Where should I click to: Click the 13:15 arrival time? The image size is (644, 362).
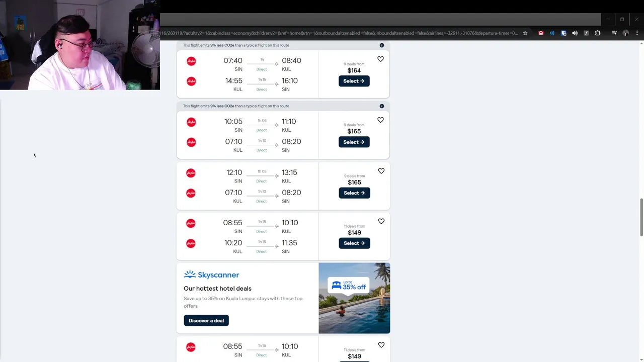coord(289,172)
